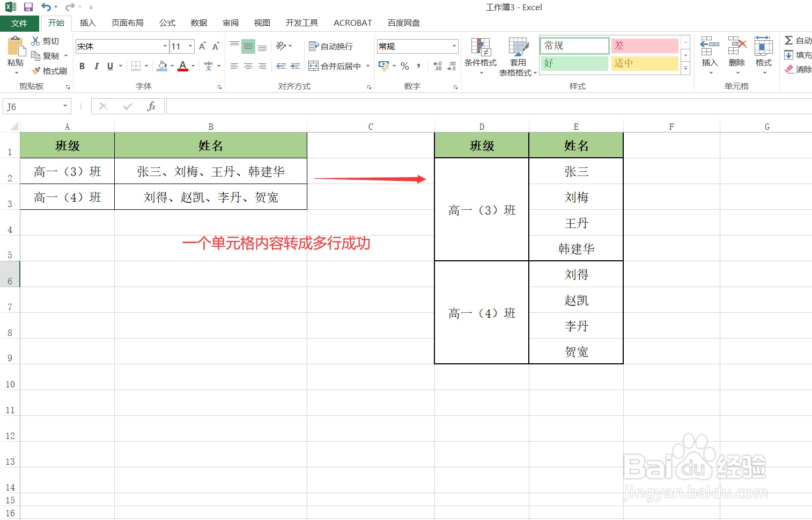This screenshot has height=520, width=812.
Task: Open Format as Table (套用表格格式)
Action: pos(518,57)
